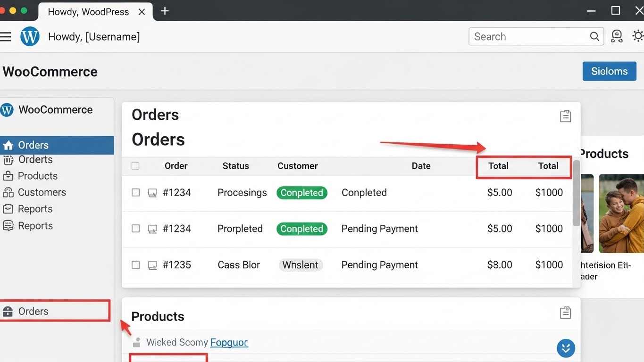Sort orders by the Status column header
Image resolution: width=644 pixels, height=362 pixels.
[x=235, y=166]
